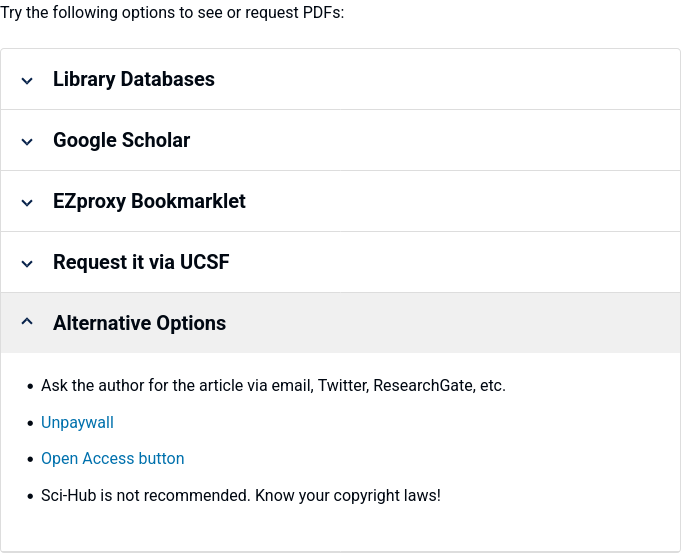Click the 'Try the following options' intro text

[x=172, y=13]
